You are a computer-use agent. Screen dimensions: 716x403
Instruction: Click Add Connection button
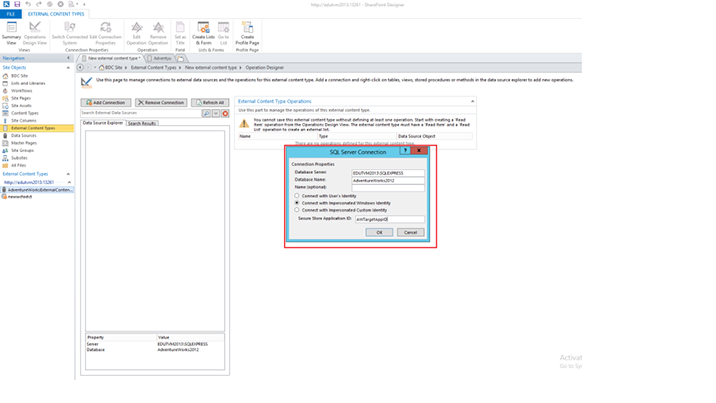pyautogui.click(x=106, y=103)
